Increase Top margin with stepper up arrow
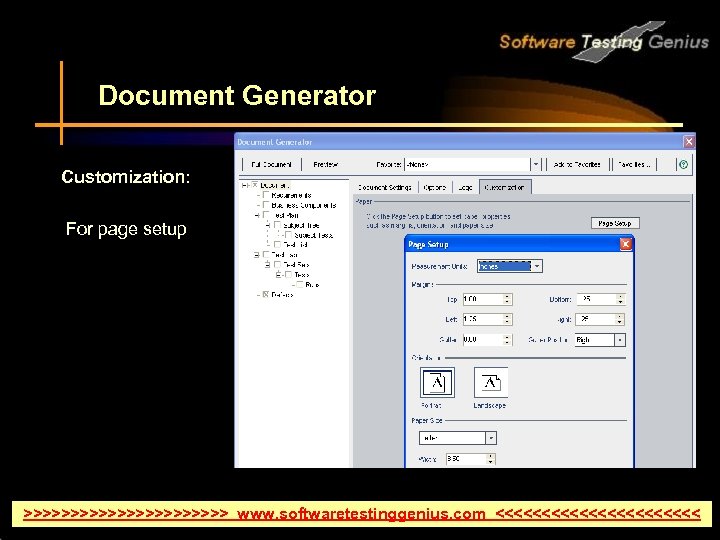 point(507,297)
